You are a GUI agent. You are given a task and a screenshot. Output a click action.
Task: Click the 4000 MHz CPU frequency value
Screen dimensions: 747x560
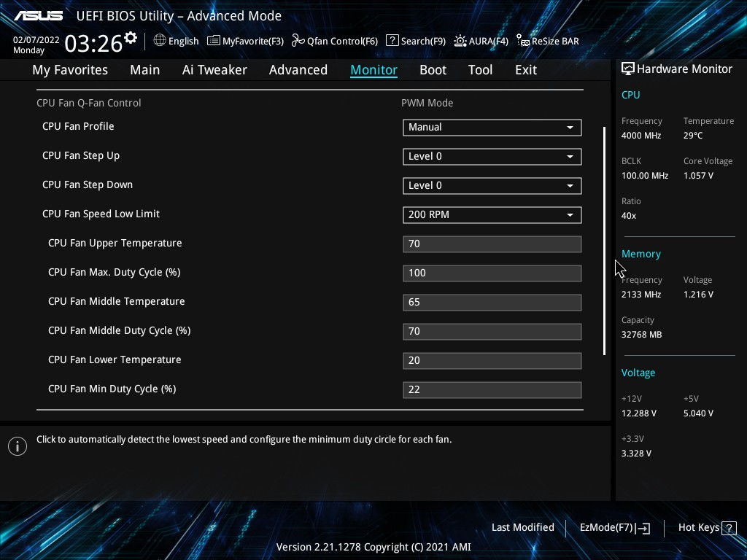click(641, 135)
